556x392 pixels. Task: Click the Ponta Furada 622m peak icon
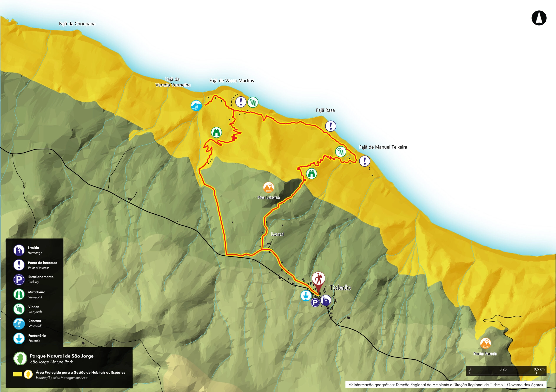pyautogui.click(x=485, y=343)
